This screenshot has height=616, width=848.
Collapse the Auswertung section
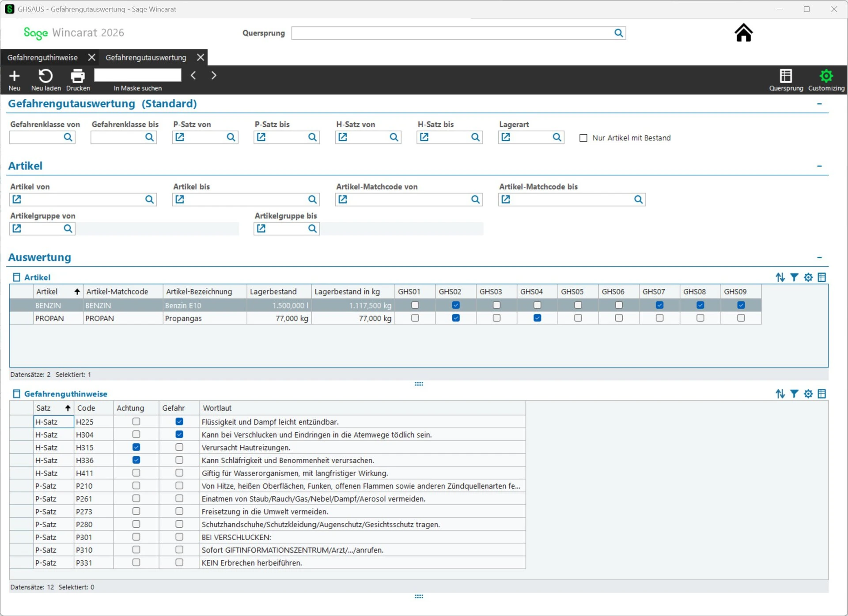(x=819, y=257)
